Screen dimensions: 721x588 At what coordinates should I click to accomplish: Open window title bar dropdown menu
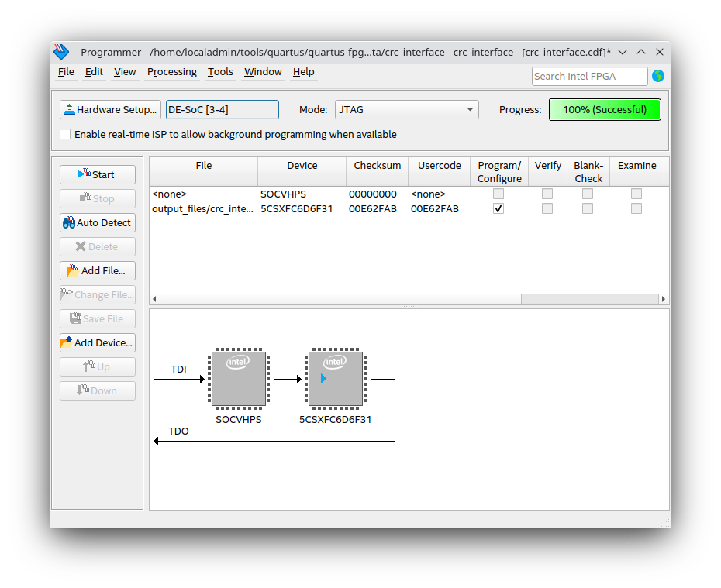tap(623, 52)
